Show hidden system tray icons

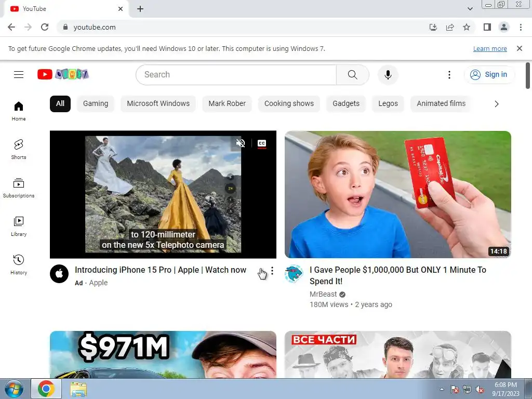tap(442, 389)
